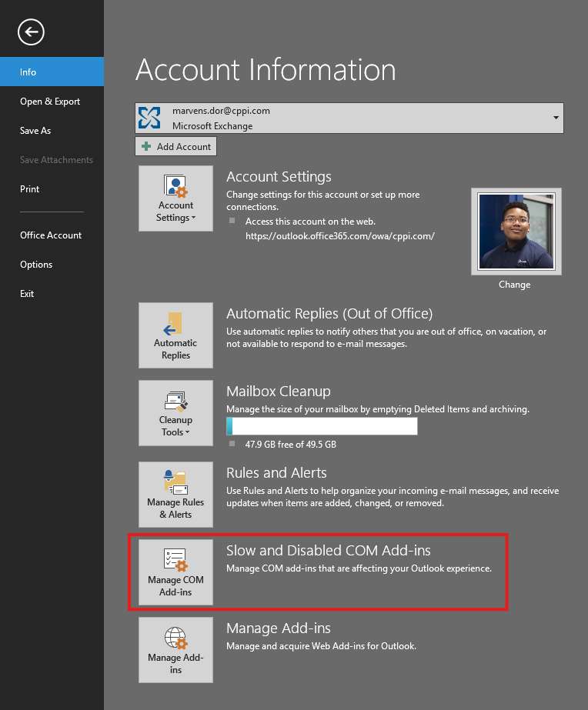Open the Open & Export menu item
Viewport: 588px width, 710px height.
(x=52, y=102)
